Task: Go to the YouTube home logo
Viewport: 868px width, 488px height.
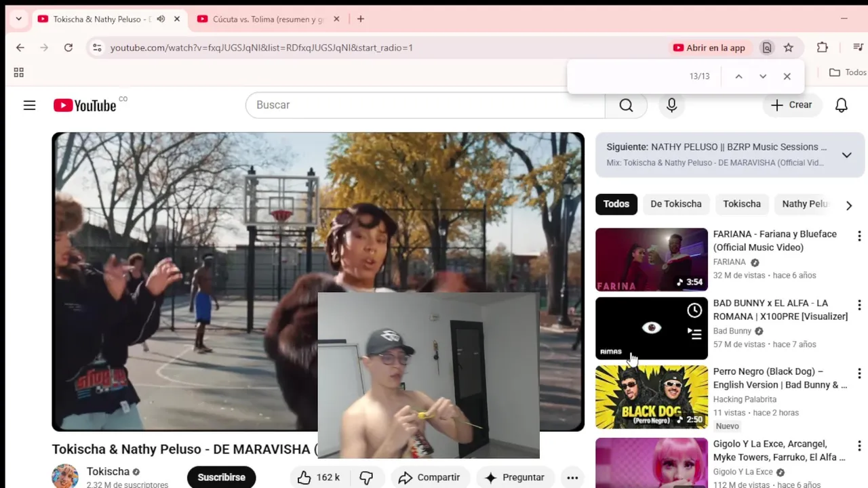Action: [85, 105]
